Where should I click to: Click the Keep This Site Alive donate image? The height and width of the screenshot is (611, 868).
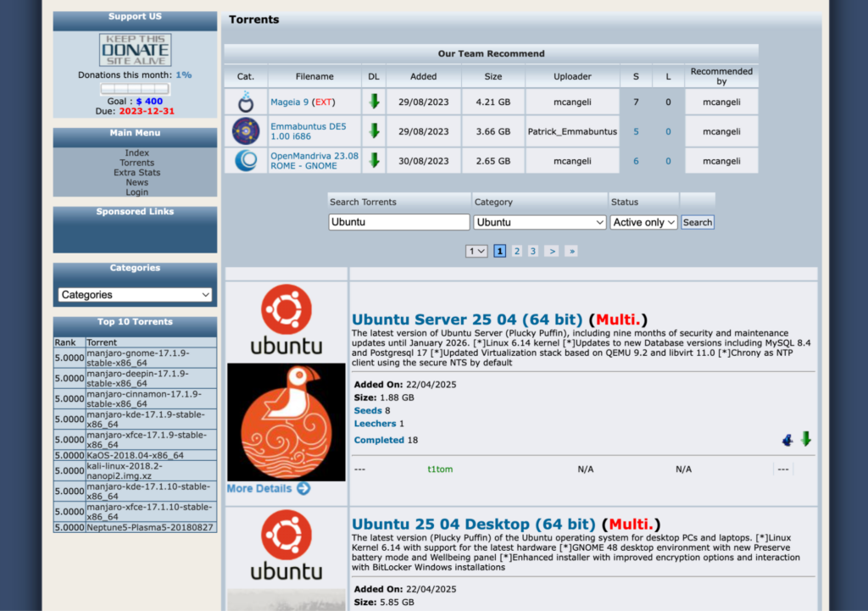(x=135, y=50)
